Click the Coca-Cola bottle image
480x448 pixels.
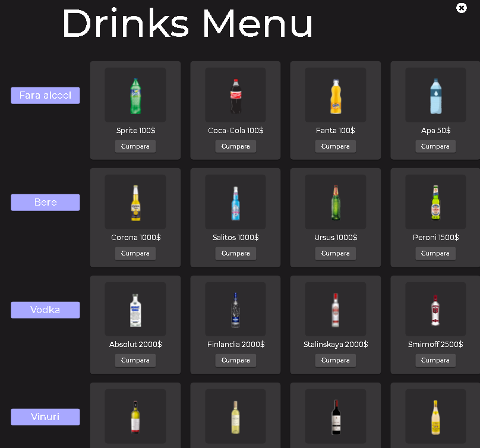235,96
